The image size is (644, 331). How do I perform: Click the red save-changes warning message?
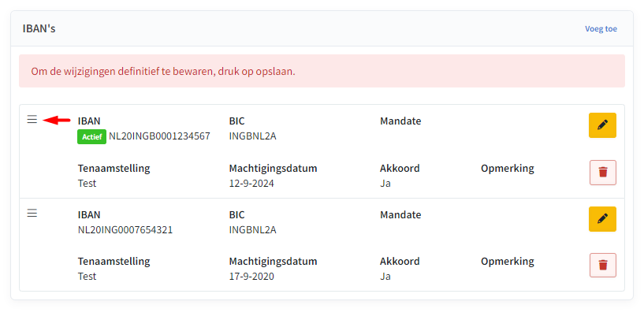tap(322, 71)
